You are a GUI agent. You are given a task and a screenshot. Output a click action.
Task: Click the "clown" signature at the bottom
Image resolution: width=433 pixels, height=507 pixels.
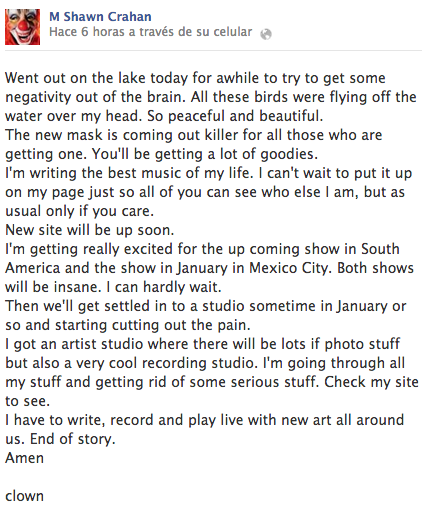[24, 496]
